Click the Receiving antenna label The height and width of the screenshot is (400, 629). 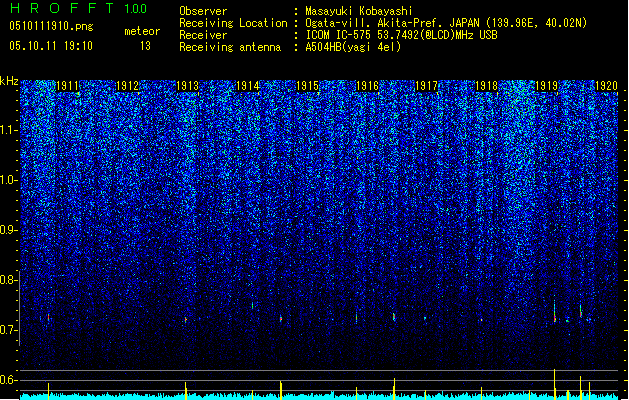tap(230, 47)
